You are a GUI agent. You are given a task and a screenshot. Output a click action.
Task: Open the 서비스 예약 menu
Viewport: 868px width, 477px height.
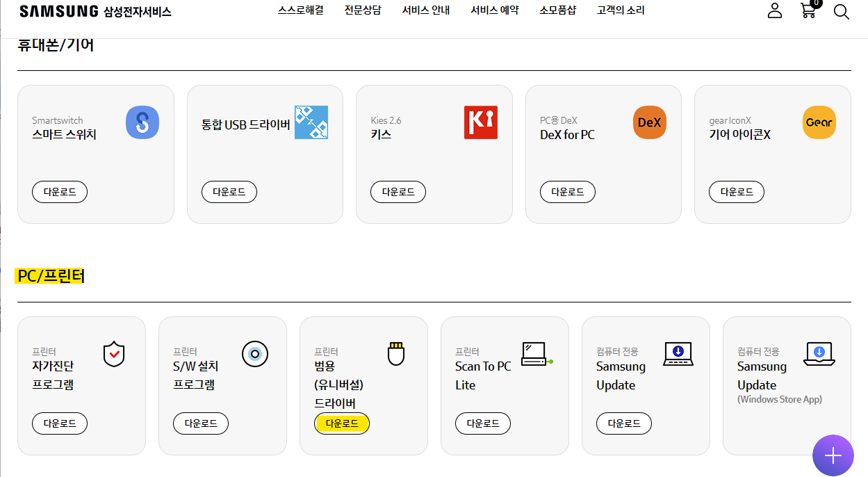tap(494, 10)
